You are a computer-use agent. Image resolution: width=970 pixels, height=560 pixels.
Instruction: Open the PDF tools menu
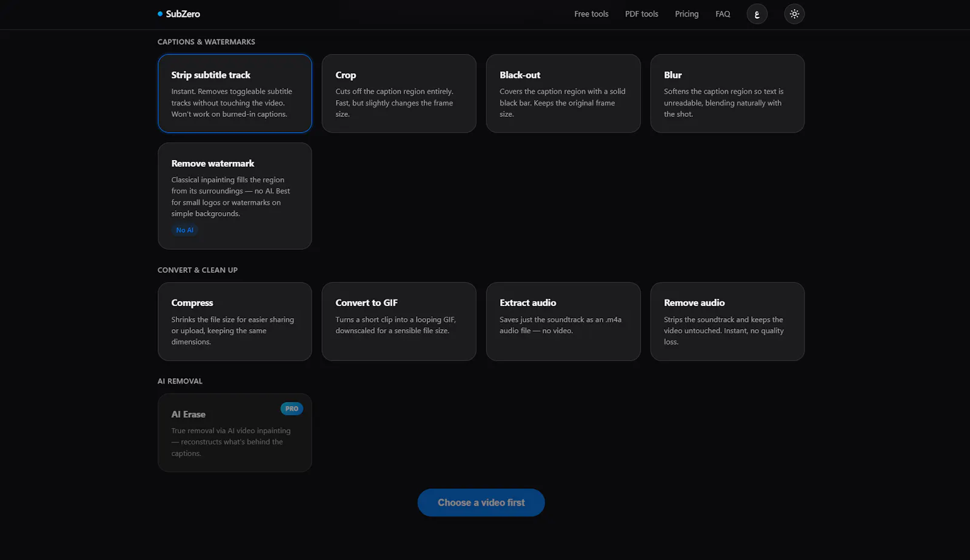pos(641,14)
